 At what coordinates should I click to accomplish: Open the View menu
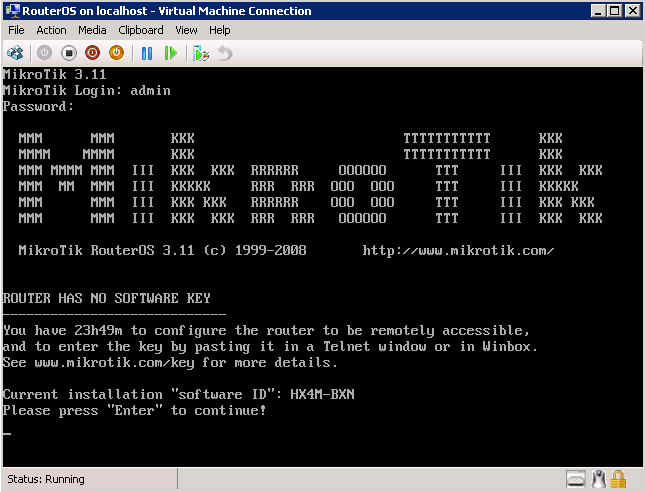point(186,30)
